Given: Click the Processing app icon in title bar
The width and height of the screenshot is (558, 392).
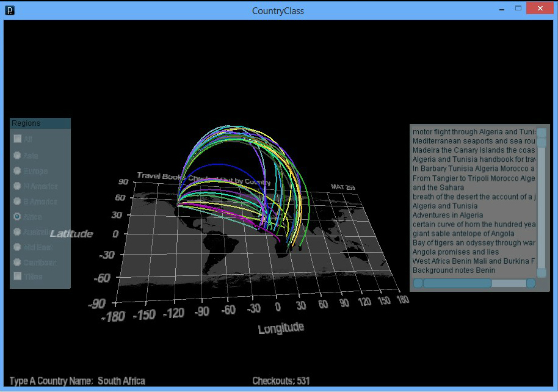Looking at the screenshot, I should click(9, 10).
